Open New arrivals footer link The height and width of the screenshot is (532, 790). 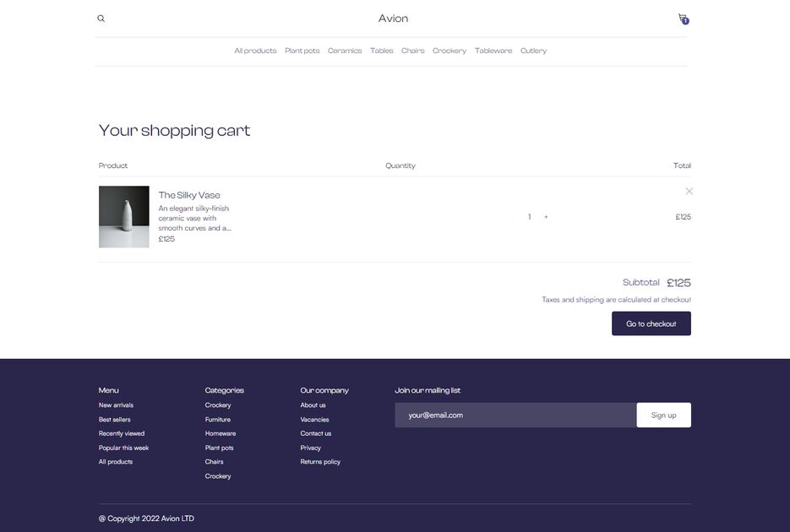[116, 405]
